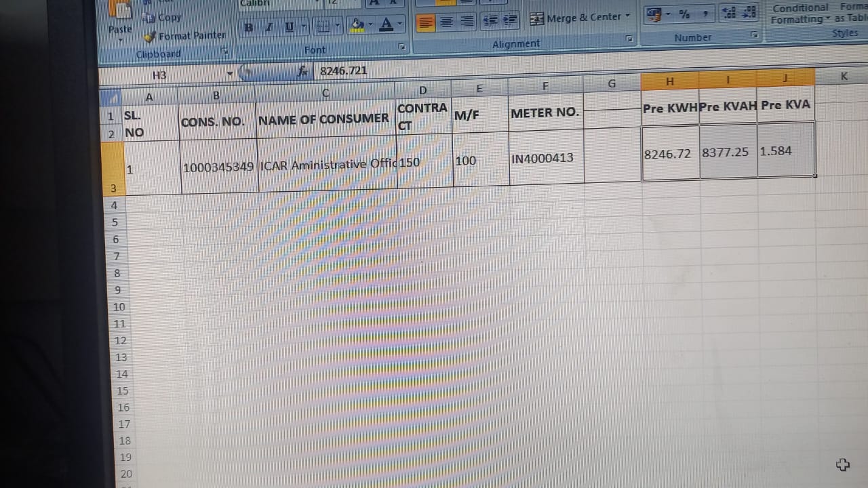
Task: Open the Underline style dropdown
Action: click(x=303, y=27)
